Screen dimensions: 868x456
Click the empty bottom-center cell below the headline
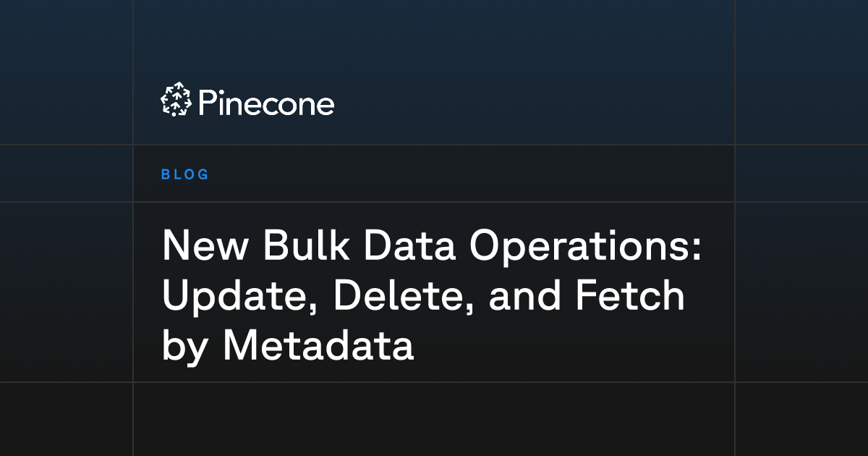[x=434, y=418]
